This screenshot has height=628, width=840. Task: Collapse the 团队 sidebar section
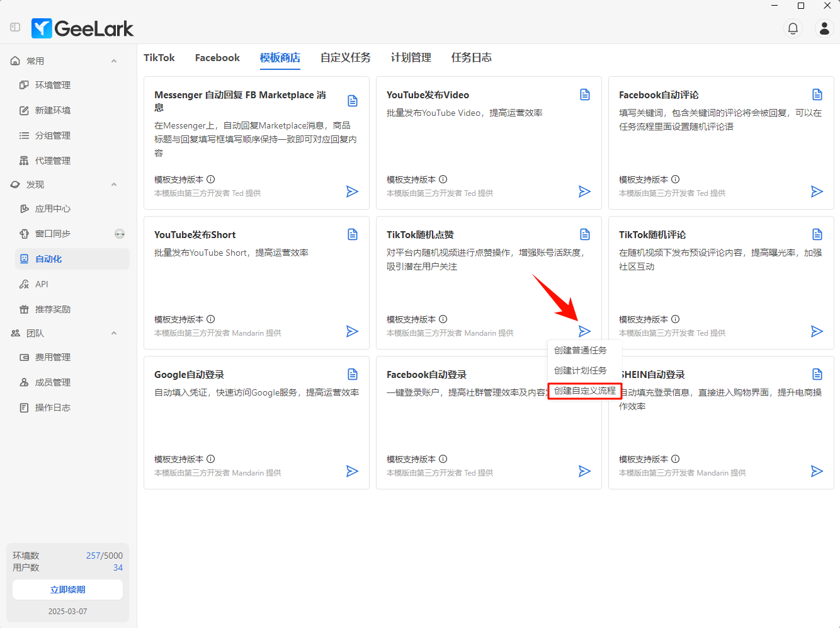114,333
